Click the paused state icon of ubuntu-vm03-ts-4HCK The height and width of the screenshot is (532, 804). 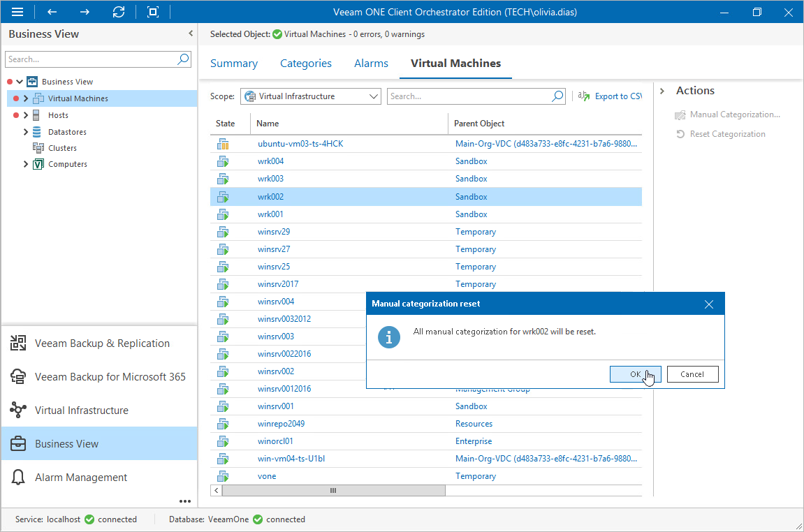click(x=223, y=144)
